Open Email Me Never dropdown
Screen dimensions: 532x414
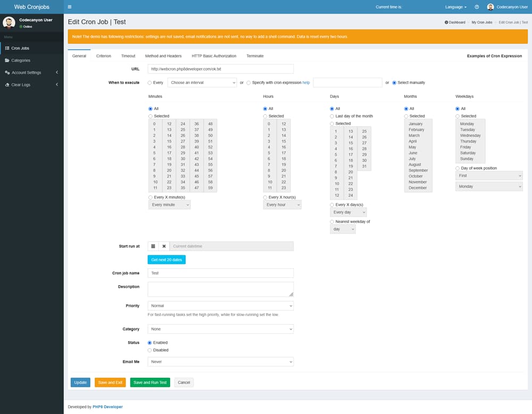[221, 362]
